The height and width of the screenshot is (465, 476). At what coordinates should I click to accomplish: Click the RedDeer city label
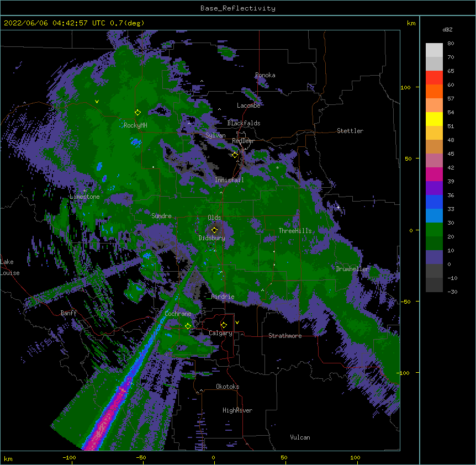tap(243, 141)
